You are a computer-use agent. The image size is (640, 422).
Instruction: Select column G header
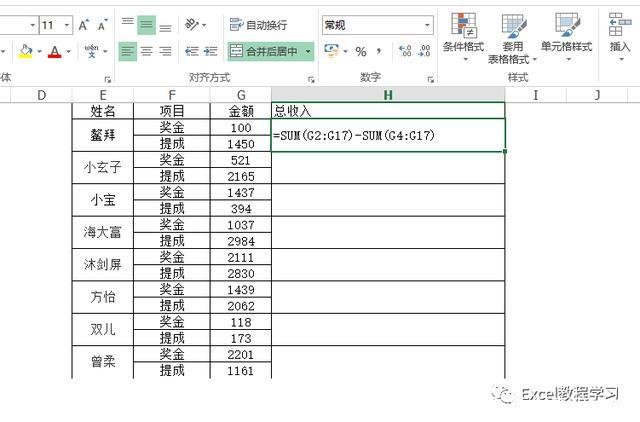click(x=241, y=95)
